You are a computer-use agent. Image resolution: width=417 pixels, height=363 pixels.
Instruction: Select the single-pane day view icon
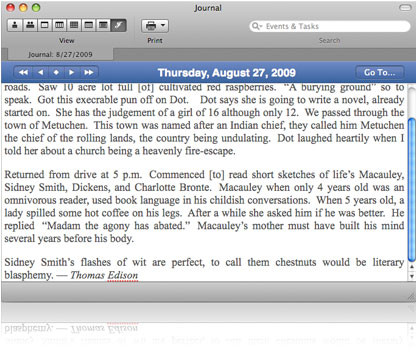pyautogui.click(x=45, y=25)
